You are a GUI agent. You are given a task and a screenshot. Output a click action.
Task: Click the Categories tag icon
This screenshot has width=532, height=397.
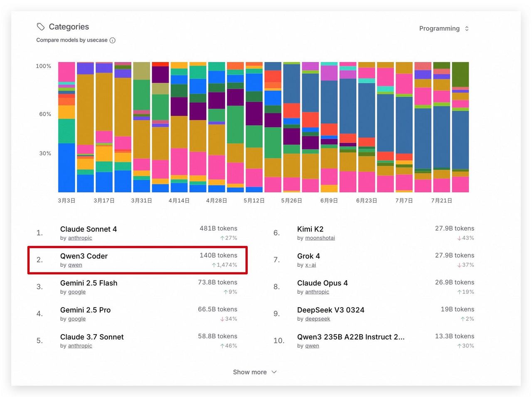click(40, 27)
